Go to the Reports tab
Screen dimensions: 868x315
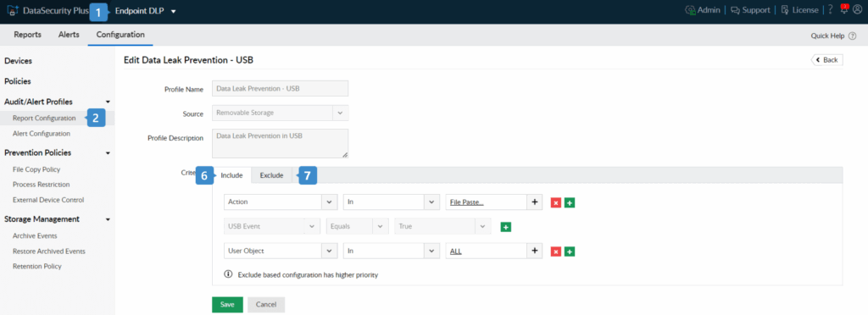tap(28, 34)
